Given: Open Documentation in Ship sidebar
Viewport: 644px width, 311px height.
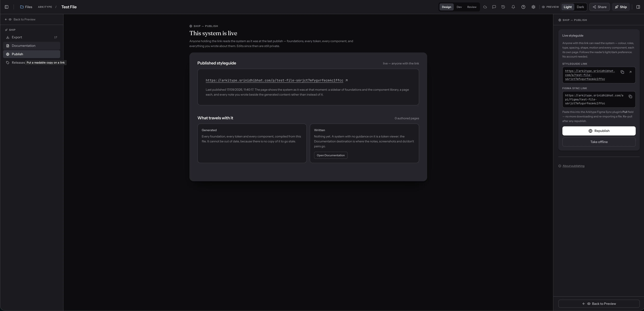Looking at the screenshot, I should (31, 46).
